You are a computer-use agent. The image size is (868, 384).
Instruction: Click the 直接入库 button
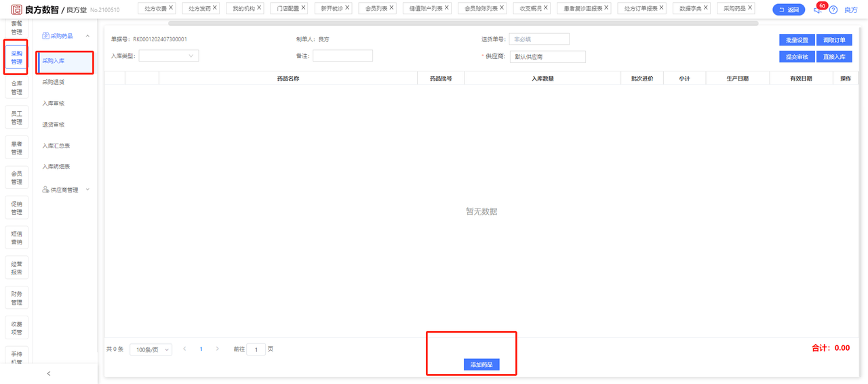coord(834,57)
